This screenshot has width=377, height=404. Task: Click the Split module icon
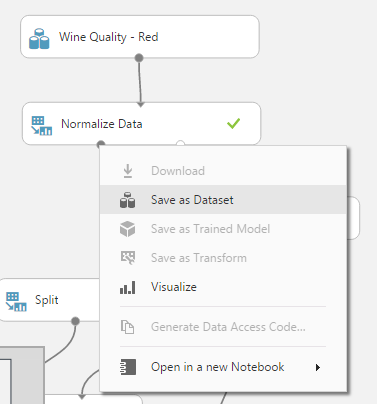click(16, 301)
